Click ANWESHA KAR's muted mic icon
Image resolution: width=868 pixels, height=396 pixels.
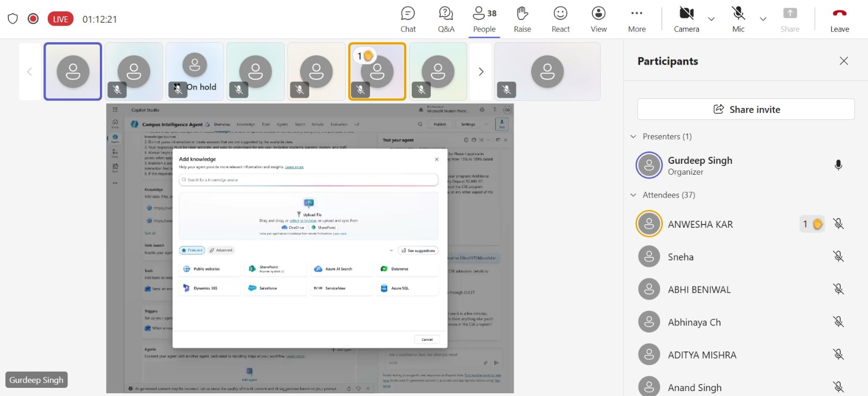click(x=838, y=223)
